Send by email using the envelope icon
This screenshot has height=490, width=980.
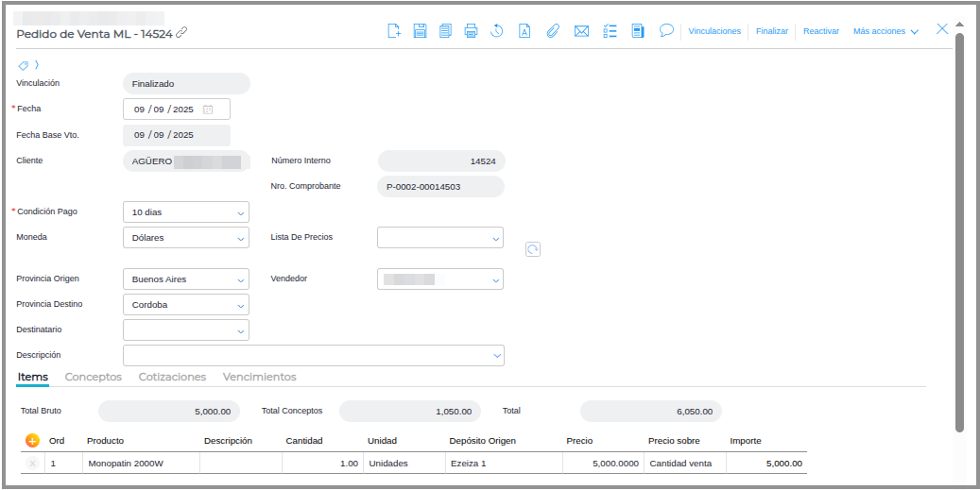click(581, 31)
